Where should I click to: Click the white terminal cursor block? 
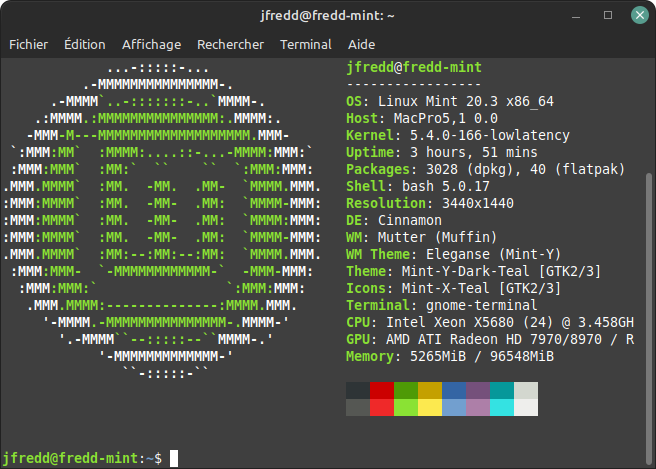pos(174,459)
